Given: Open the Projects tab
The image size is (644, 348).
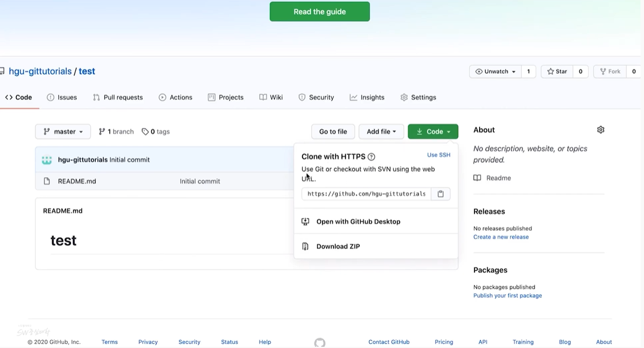Looking at the screenshot, I should [x=226, y=97].
